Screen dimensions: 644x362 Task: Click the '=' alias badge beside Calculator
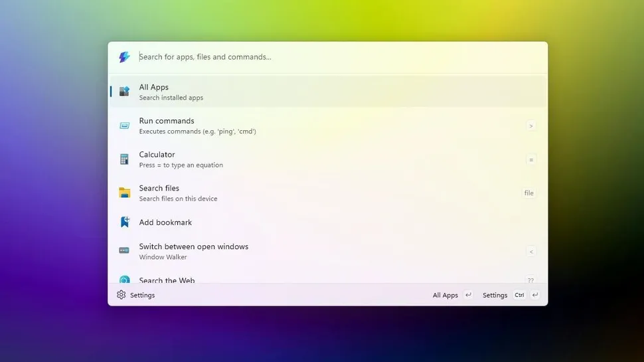pyautogui.click(x=530, y=159)
